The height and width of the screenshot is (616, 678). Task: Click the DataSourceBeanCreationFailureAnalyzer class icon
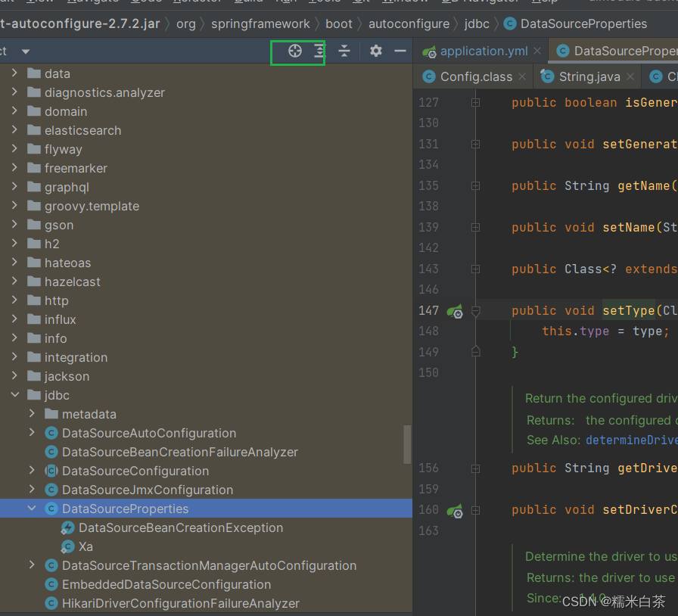tap(51, 452)
